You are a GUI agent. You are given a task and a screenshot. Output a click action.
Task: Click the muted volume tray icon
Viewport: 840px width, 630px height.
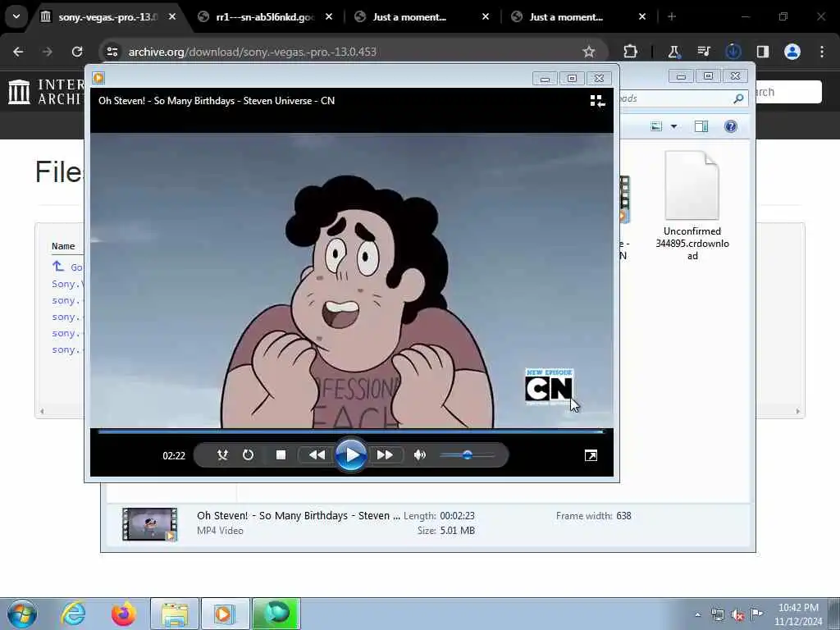coord(737,615)
